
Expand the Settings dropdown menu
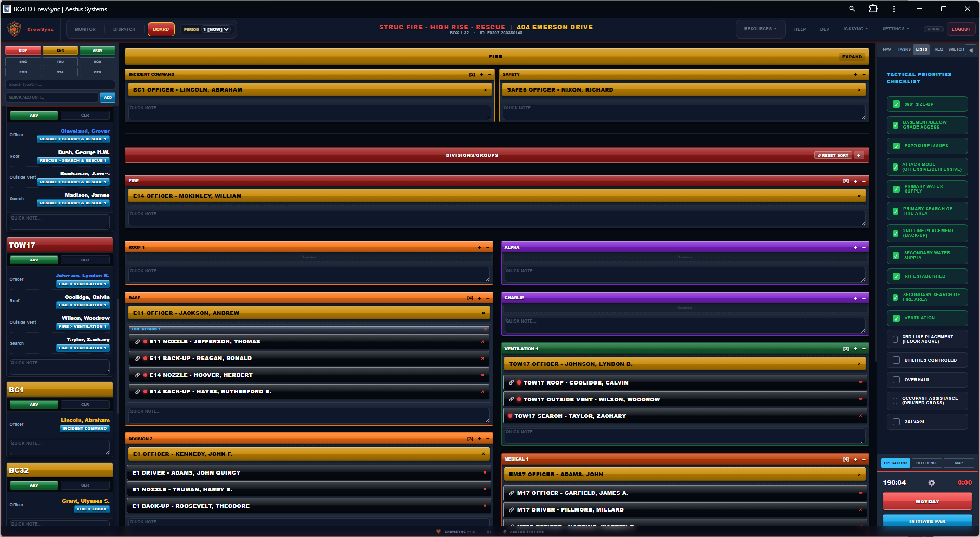coord(896,29)
